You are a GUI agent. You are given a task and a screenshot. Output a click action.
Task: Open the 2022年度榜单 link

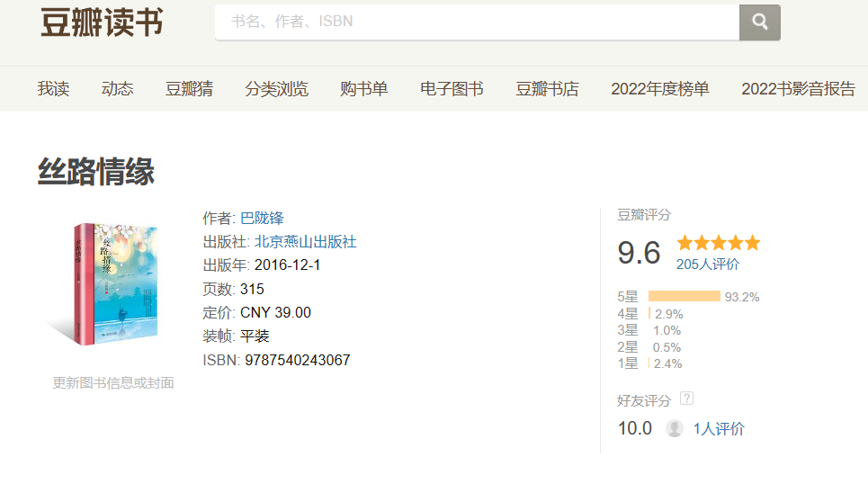tap(660, 89)
